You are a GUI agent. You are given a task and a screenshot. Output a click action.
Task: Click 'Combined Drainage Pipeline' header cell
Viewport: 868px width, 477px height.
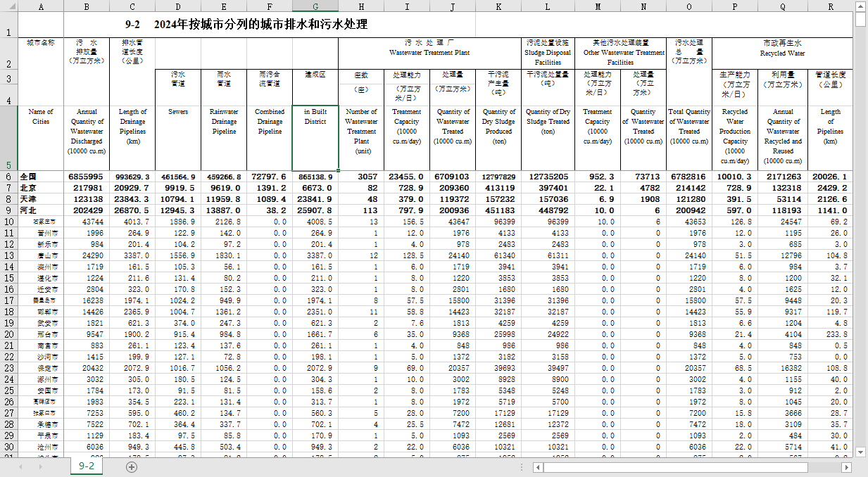click(x=270, y=138)
